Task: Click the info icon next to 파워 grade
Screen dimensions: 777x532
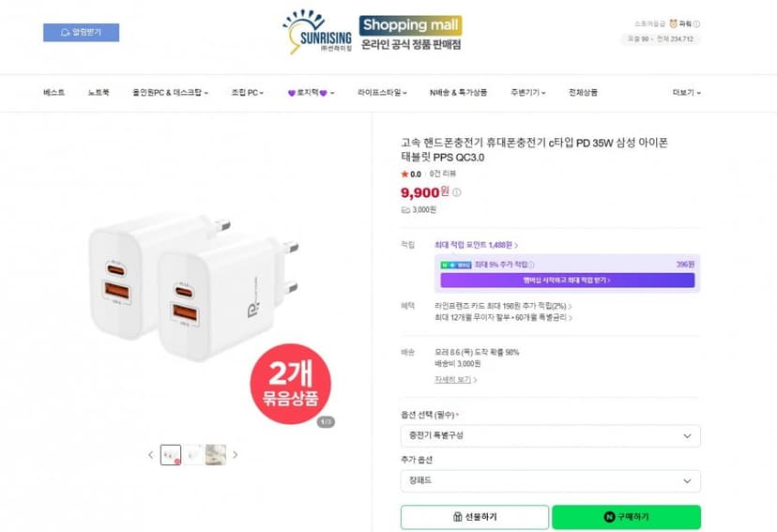Action: (x=696, y=23)
